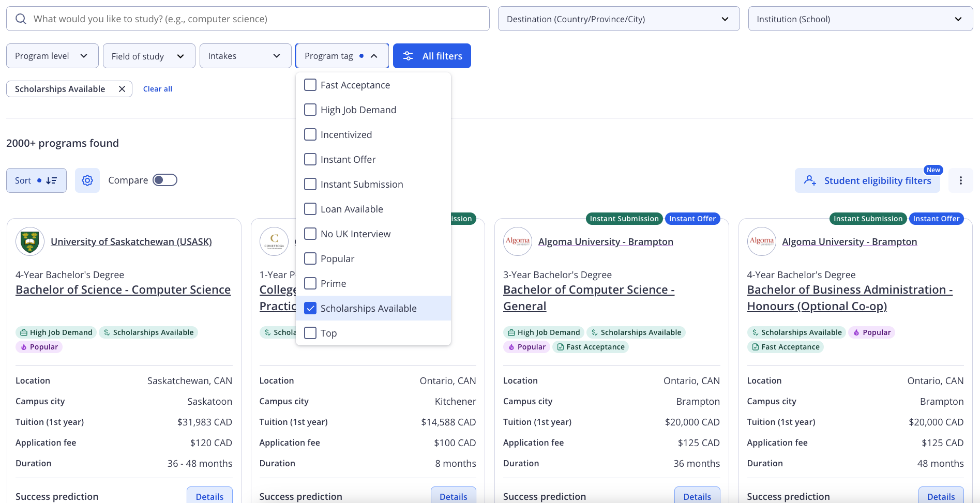Click High Job Demand tag on USASK card
The height and width of the screenshot is (503, 980).
coord(56,332)
